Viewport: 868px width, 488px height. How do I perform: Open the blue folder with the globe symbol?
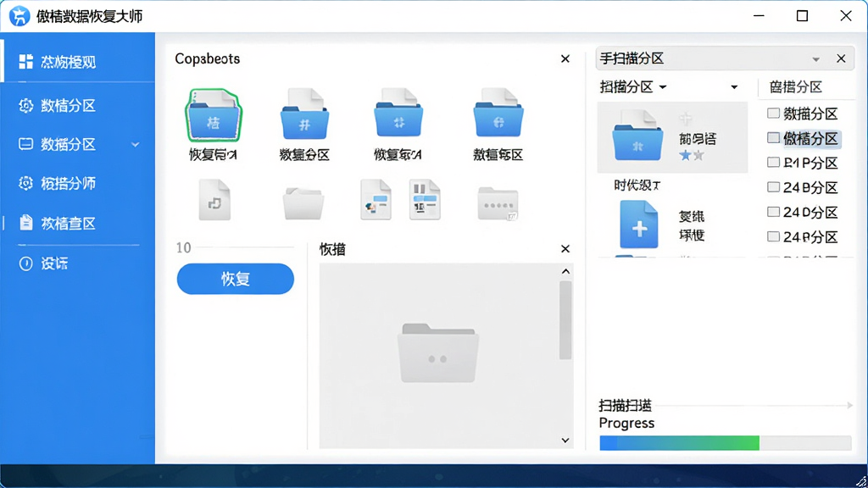pyautogui.click(x=498, y=113)
